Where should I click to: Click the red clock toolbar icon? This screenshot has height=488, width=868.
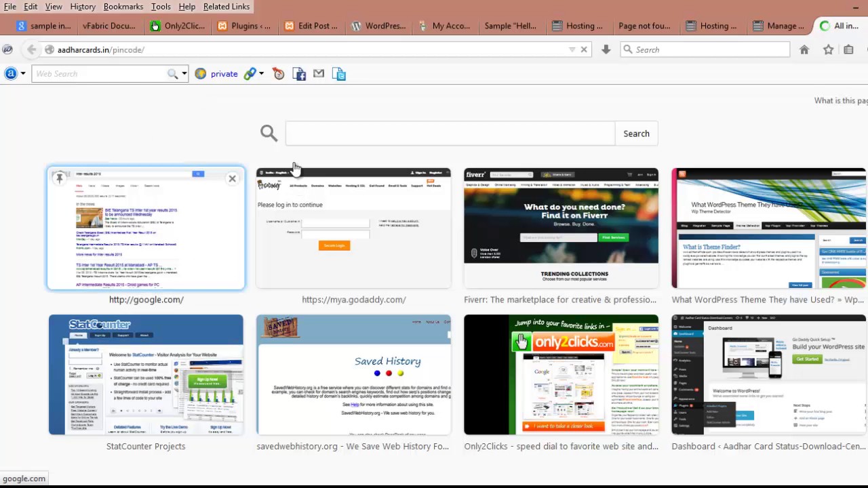279,74
